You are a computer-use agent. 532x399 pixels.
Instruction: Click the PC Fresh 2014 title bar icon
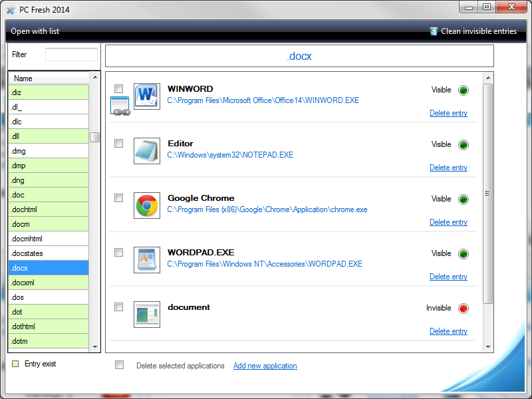coord(11,10)
